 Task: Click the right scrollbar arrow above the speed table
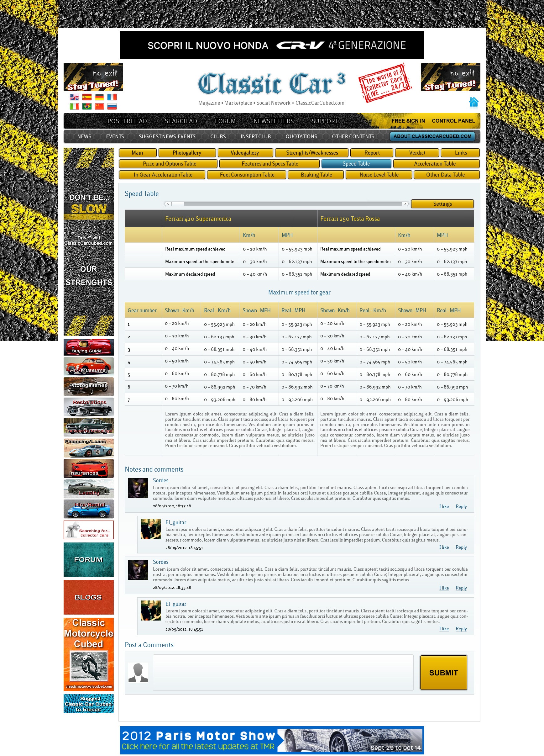click(405, 204)
